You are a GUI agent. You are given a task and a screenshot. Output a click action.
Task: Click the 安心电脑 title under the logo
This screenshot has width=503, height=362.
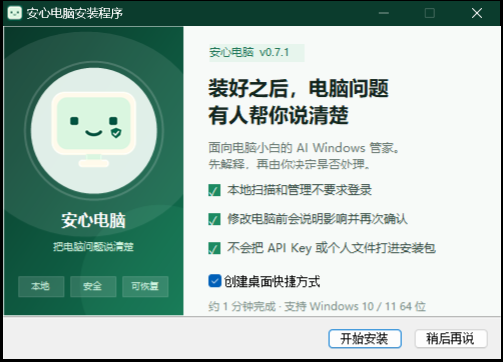click(93, 220)
